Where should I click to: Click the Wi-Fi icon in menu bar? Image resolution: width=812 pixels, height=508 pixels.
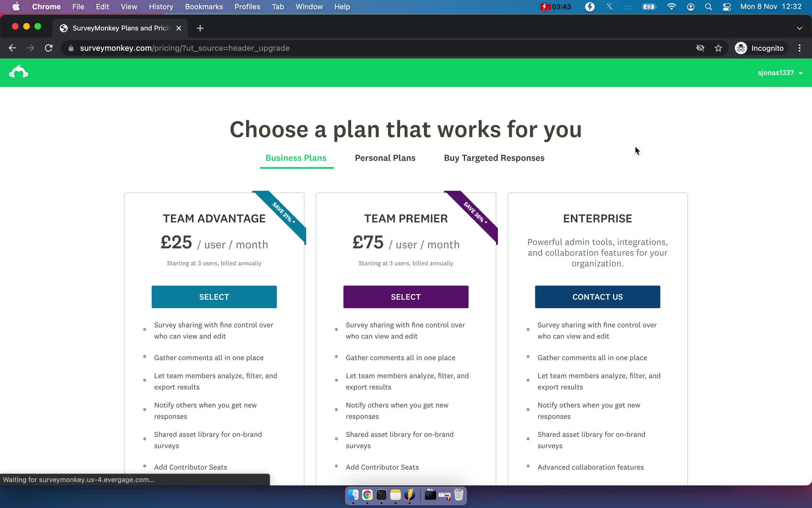tap(671, 6)
